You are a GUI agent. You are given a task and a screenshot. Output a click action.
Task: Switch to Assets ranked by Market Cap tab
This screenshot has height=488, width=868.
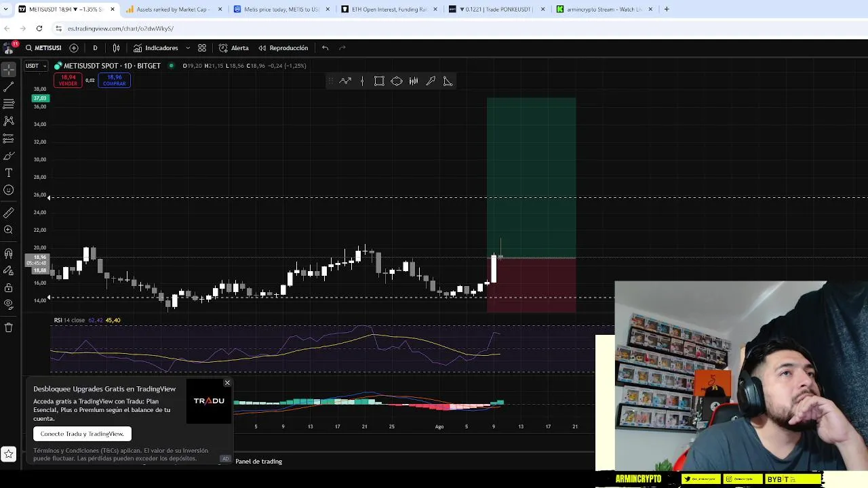coord(175,9)
